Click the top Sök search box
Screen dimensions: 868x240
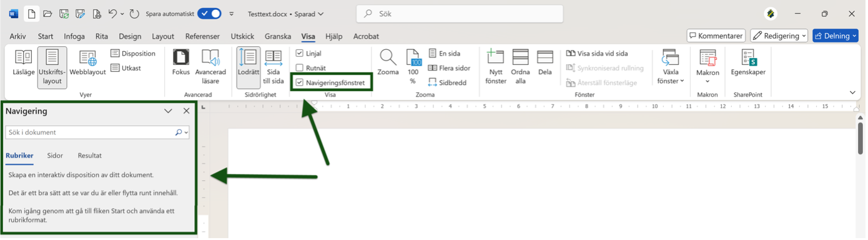460,14
